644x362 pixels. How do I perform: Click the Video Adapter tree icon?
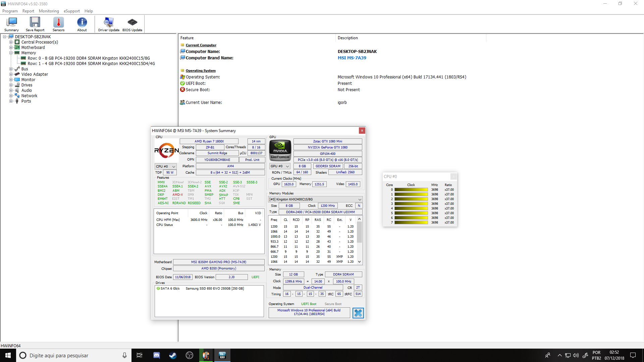coord(17,74)
